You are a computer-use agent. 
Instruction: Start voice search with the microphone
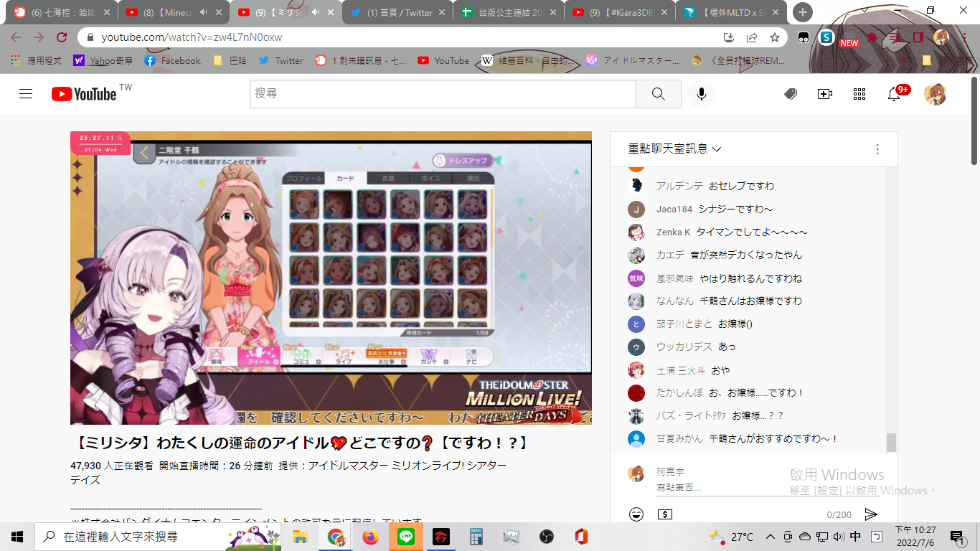702,94
